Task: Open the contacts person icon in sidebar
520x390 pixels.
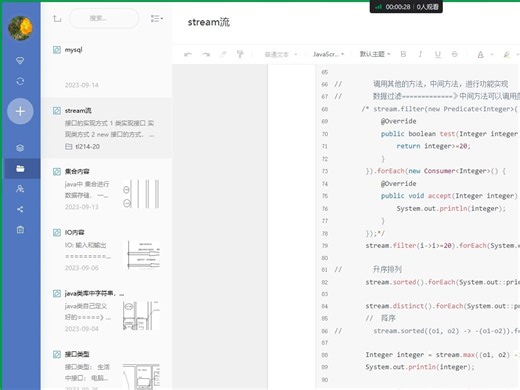Action: point(20,189)
